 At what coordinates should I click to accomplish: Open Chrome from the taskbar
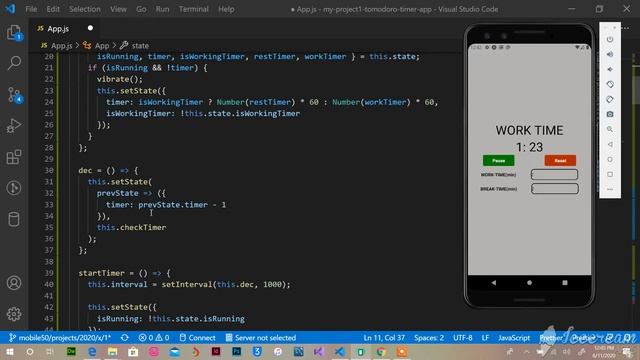[381, 351]
